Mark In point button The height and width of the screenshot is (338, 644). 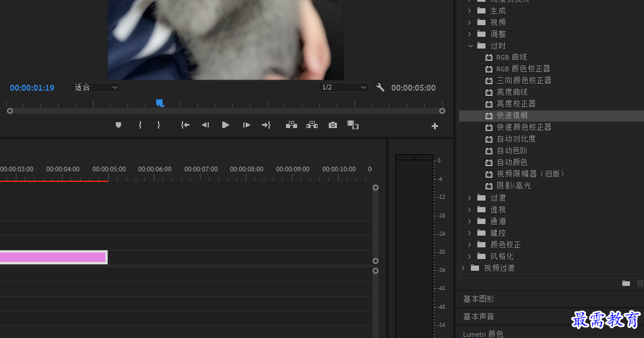click(x=140, y=125)
